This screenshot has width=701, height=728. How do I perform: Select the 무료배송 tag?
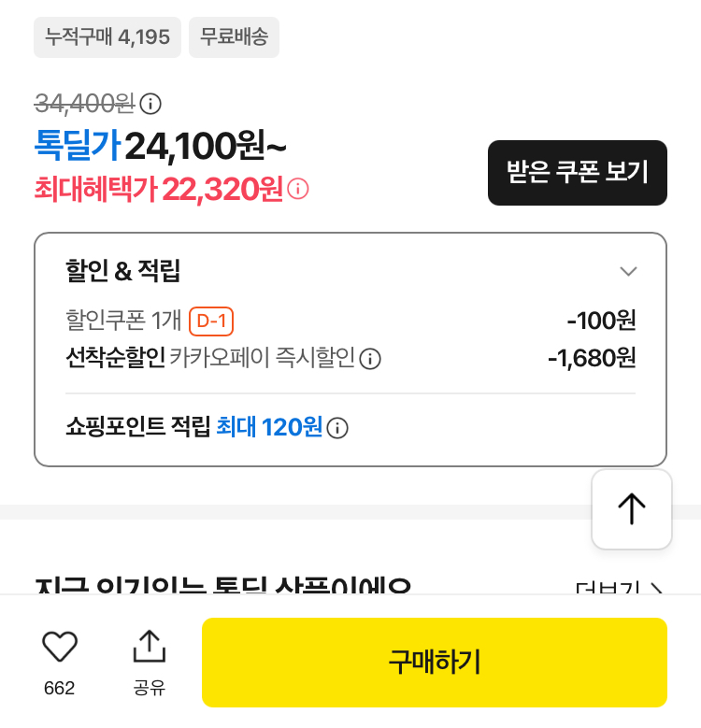coord(234,37)
